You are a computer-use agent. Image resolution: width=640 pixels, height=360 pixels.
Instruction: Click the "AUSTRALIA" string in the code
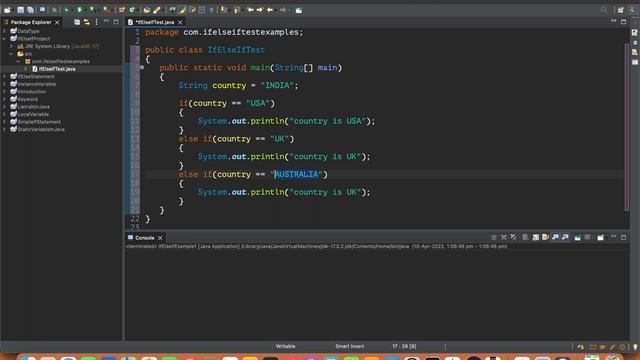pyautogui.click(x=296, y=174)
